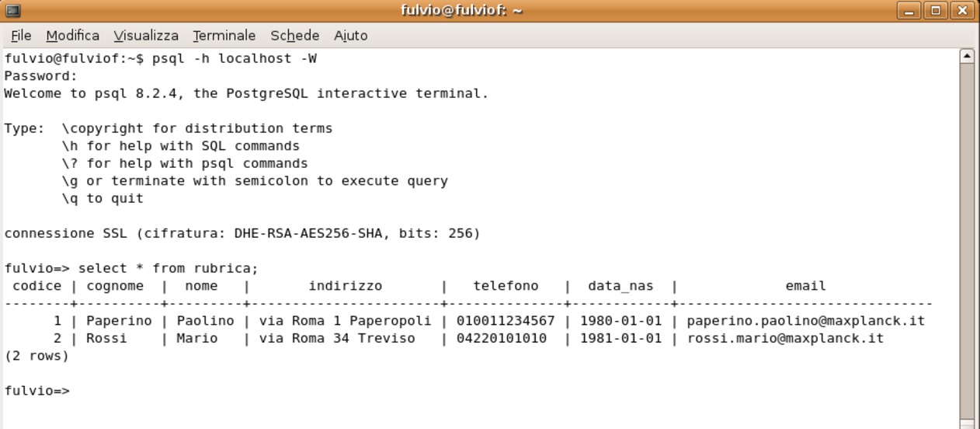
Task: Open the Modifica menu
Action: 72,36
